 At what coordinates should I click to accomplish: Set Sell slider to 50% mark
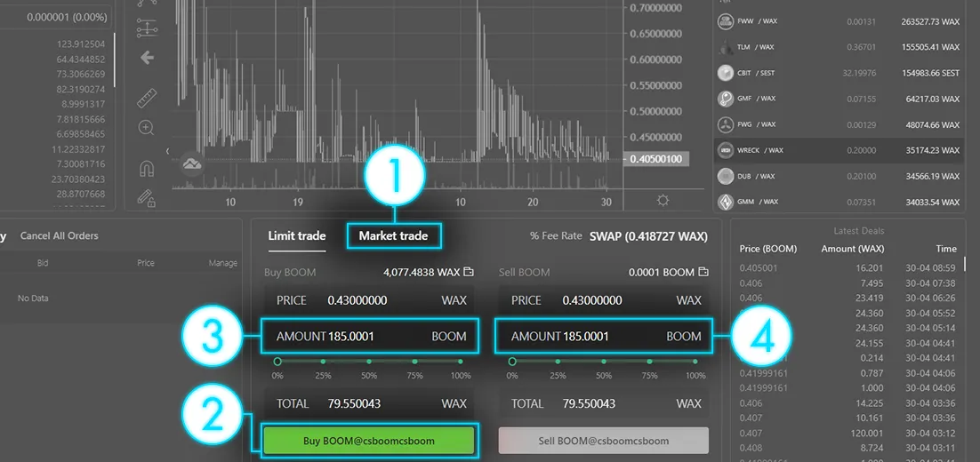tap(604, 362)
